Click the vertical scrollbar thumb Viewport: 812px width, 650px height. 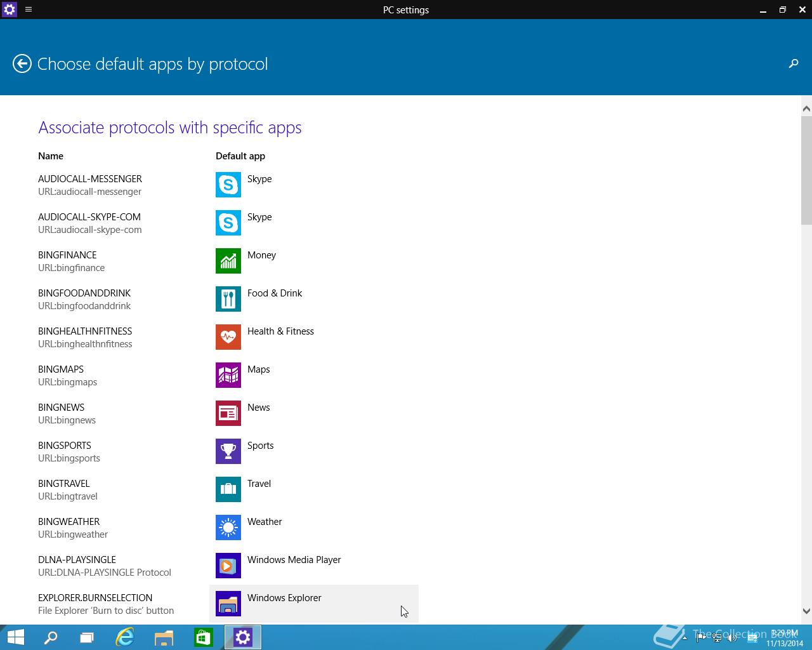click(806, 170)
